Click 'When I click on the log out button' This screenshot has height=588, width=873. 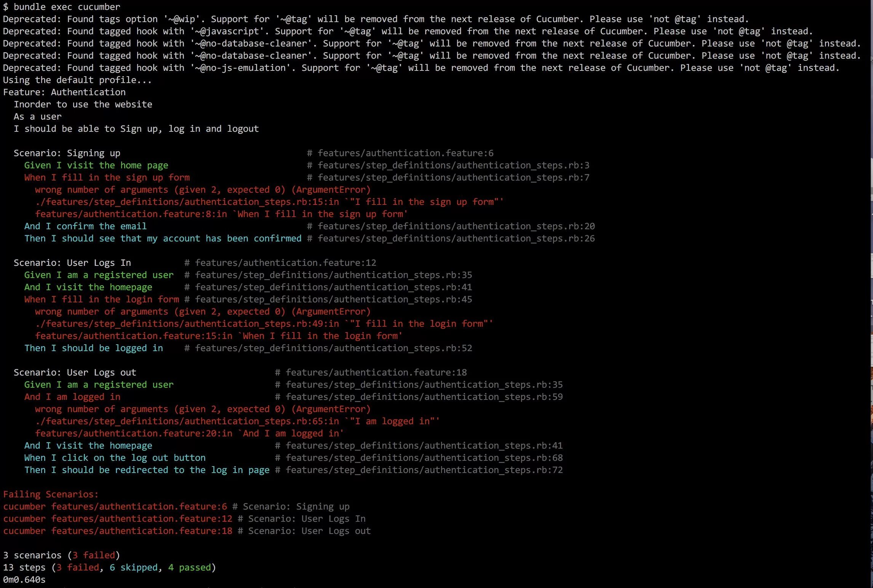pyautogui.click(x=115, y=458)
